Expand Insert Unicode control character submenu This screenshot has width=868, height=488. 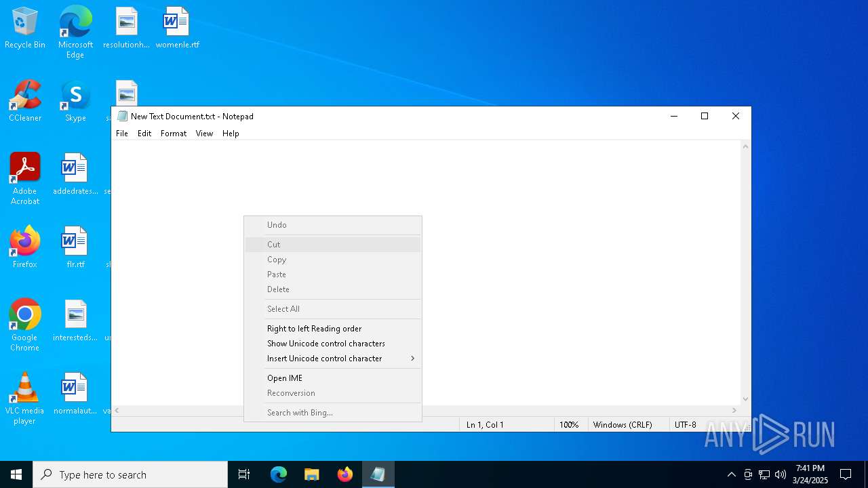click(333, 359)
